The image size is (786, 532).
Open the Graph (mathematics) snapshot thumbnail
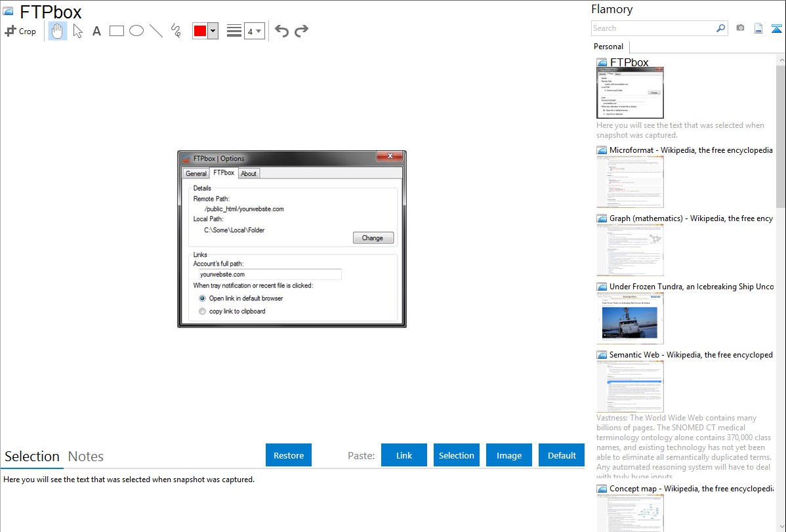[630, 250]
